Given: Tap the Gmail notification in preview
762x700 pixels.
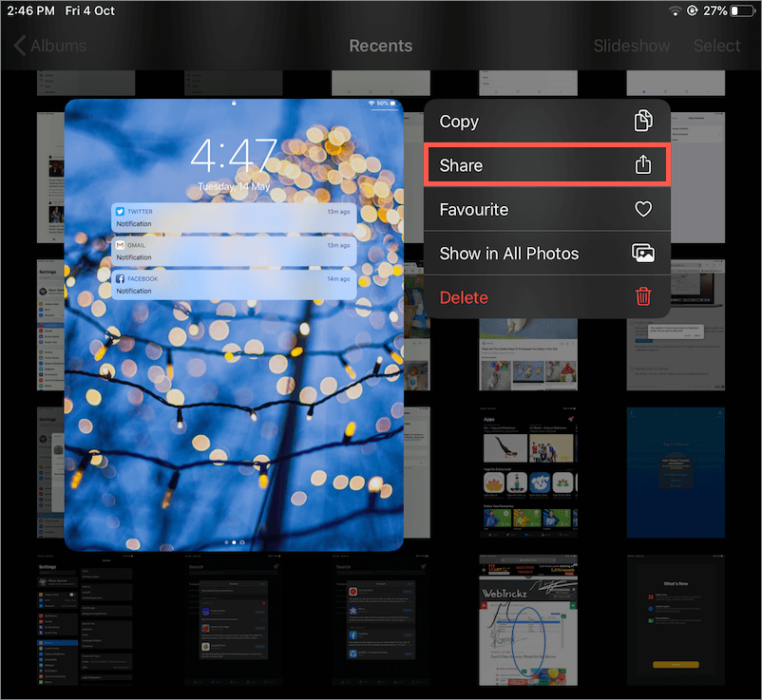Looking at the screenshot, I should point(234,251).
